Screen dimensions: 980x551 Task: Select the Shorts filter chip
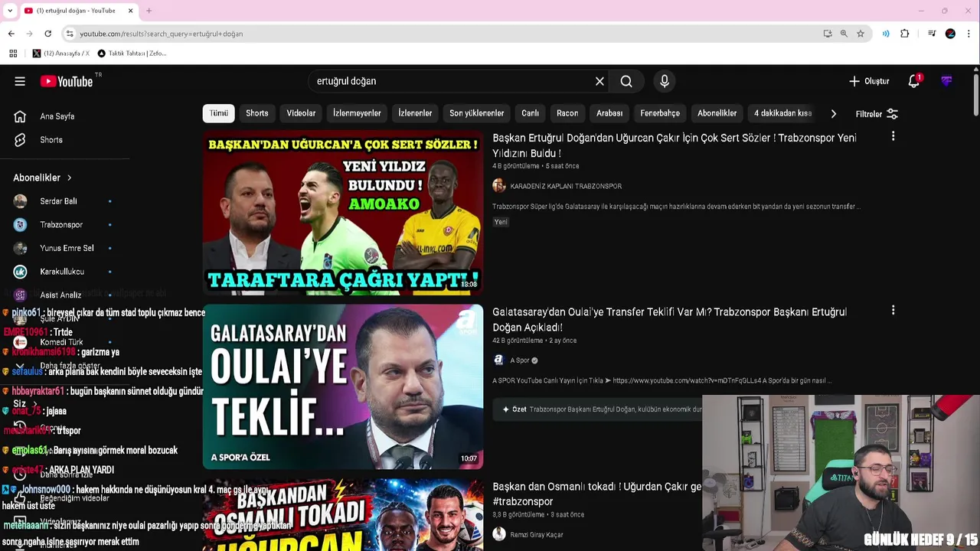pos(257,113)
